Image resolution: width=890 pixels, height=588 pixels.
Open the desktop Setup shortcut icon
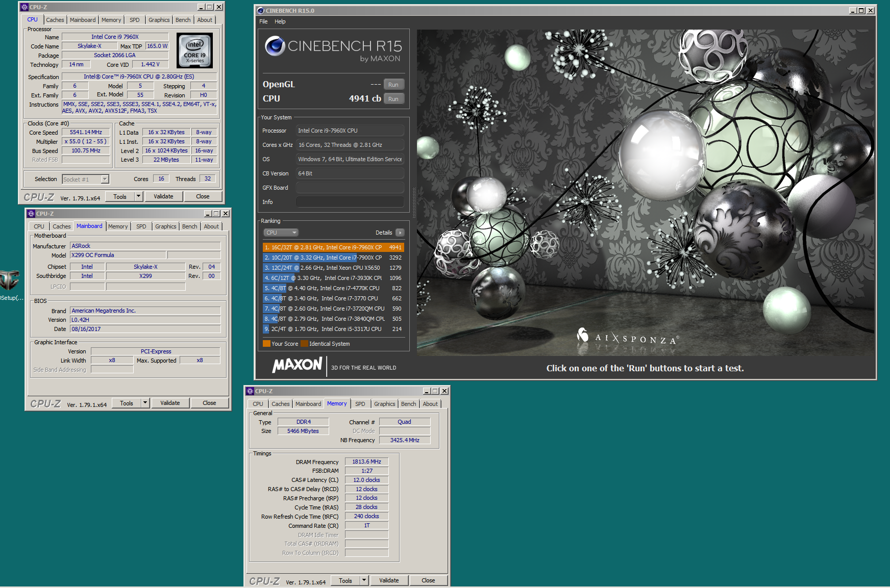(9, 285)
